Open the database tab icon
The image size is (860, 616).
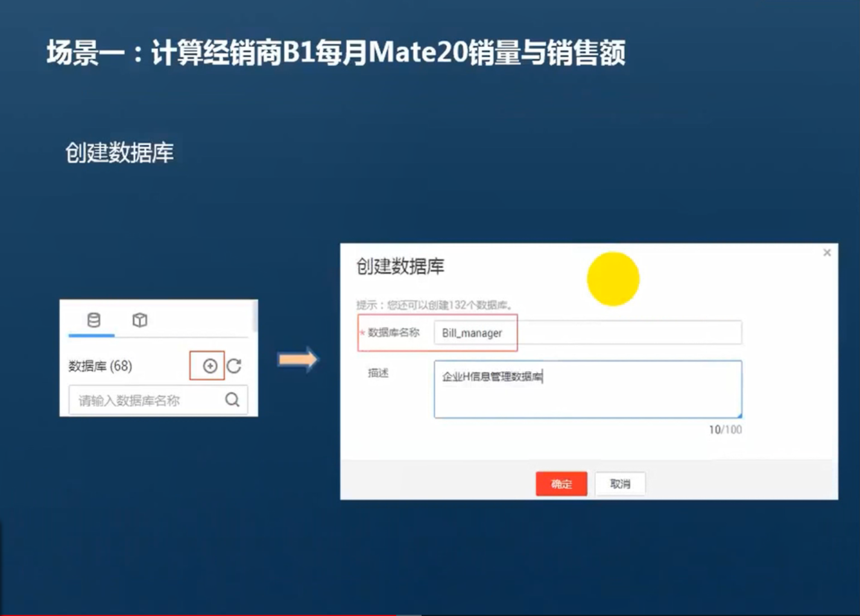tap(93, 320)
